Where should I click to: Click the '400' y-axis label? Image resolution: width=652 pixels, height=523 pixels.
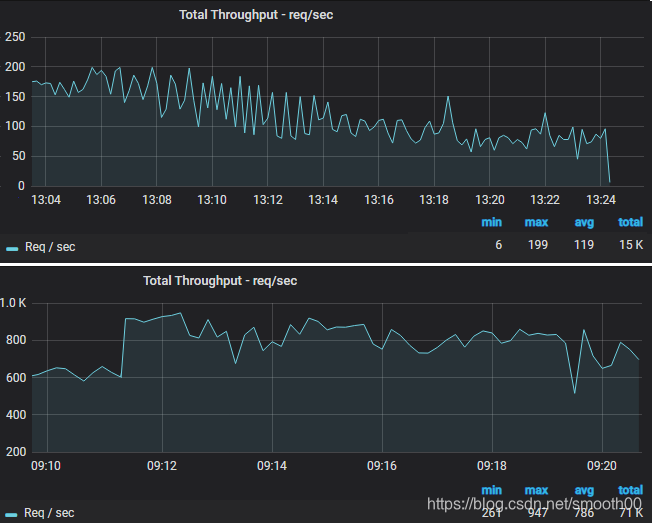click(x=16, y=415)
